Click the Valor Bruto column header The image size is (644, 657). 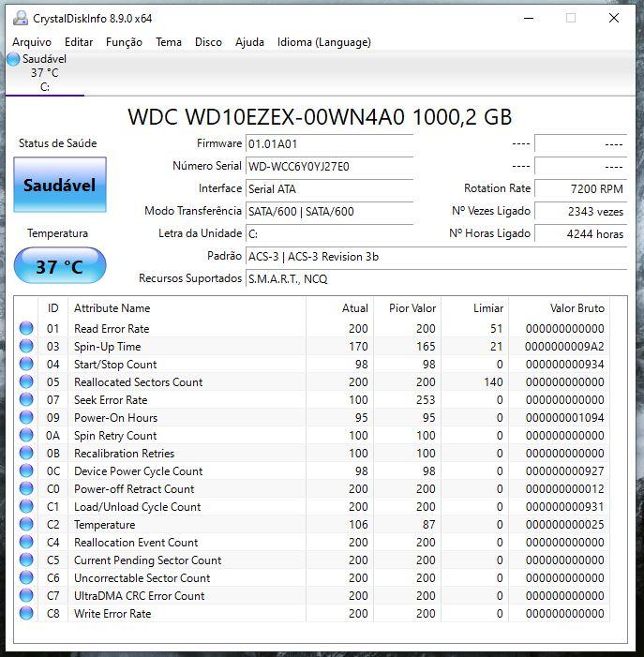click(560, 308)
